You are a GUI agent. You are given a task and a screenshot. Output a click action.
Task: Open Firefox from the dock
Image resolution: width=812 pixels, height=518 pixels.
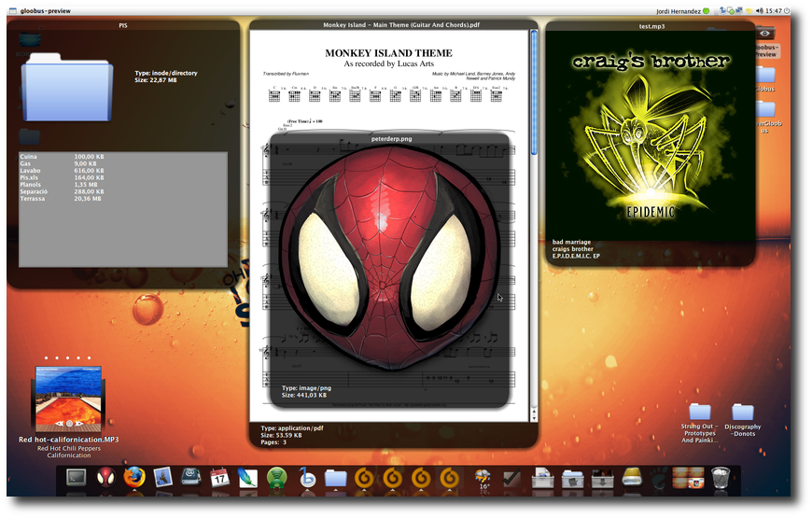click(134, 477)
